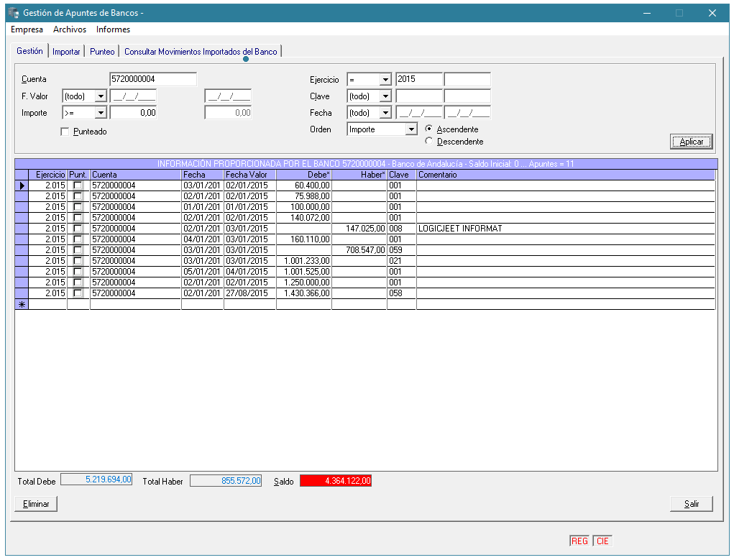Open the F. Valor filter dropdown
734x560 pixels.
(x=101, y=96)
